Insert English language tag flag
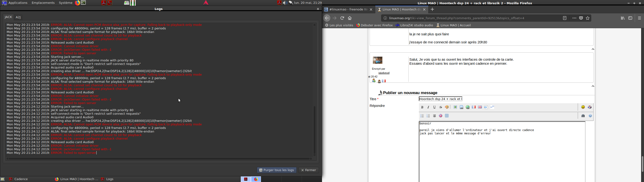This screenshot has height=182, width=644. (x=480, y=107)
